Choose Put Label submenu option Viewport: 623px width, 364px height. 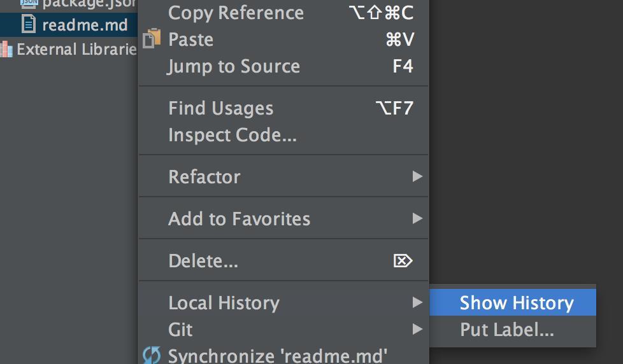point(507,330)
